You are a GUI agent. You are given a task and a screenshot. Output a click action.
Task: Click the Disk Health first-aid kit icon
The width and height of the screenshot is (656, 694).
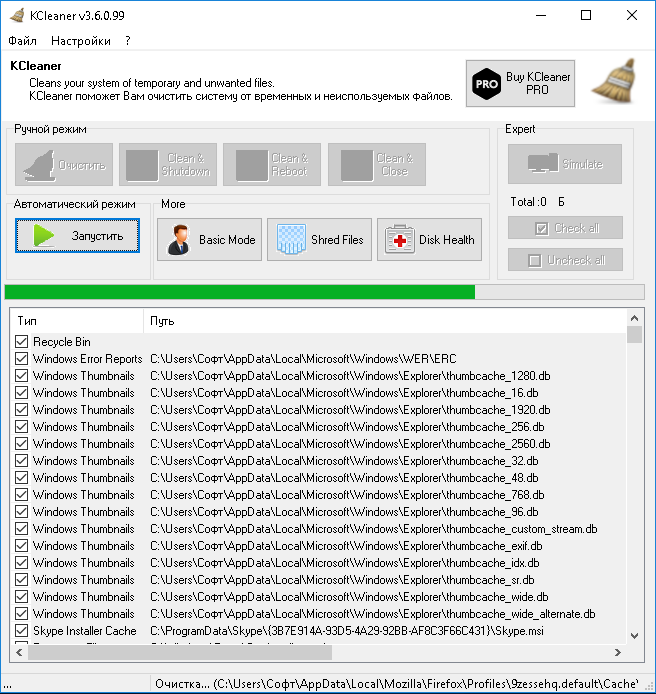point(400,239)
